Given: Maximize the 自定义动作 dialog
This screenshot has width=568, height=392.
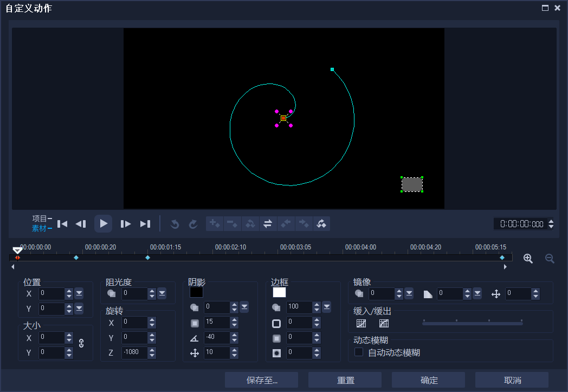Looking at the screenshot, I should [545, 8].
